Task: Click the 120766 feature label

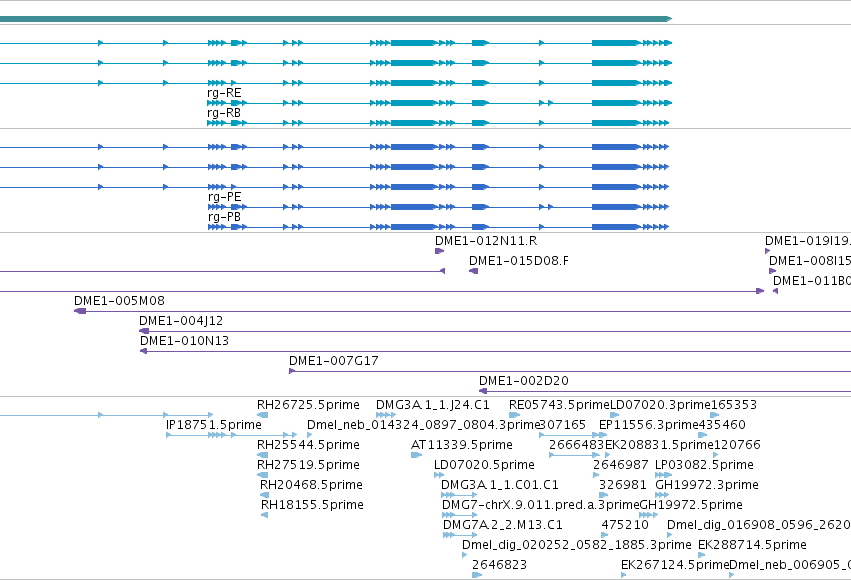Action: (737, 445)
